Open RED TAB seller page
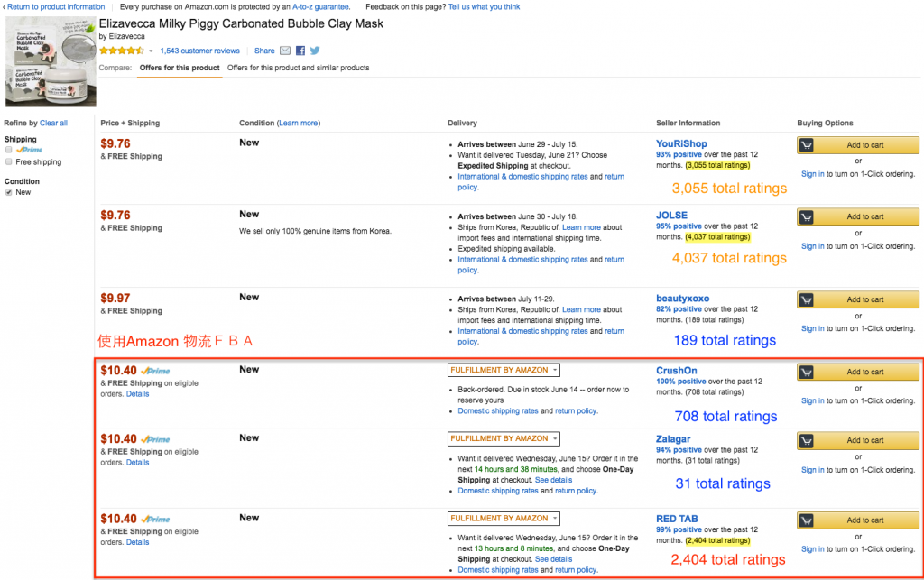This screenshot has width=924, height=580. pos(677,519)
